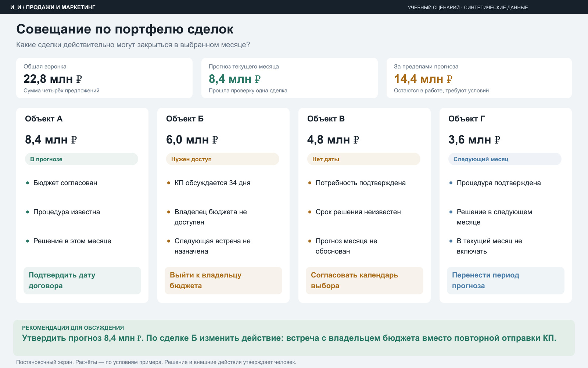The image size is (588, 368).
Task: Click the 'Следующий месяц' status badge
Action: (505, 159)
